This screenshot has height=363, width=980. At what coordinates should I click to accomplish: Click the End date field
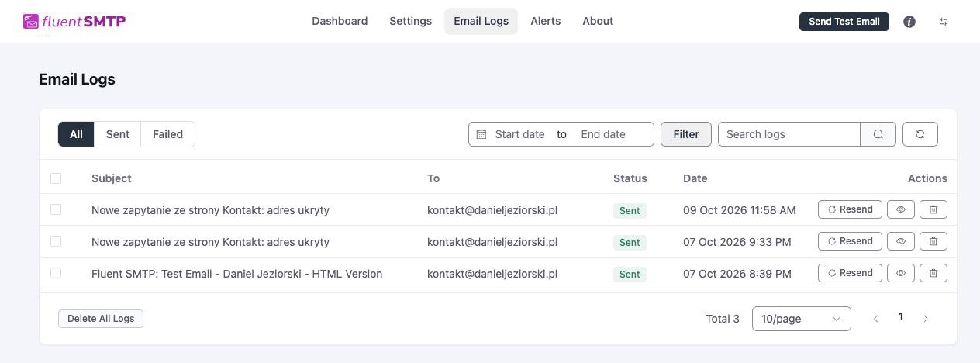pos(603,134)
